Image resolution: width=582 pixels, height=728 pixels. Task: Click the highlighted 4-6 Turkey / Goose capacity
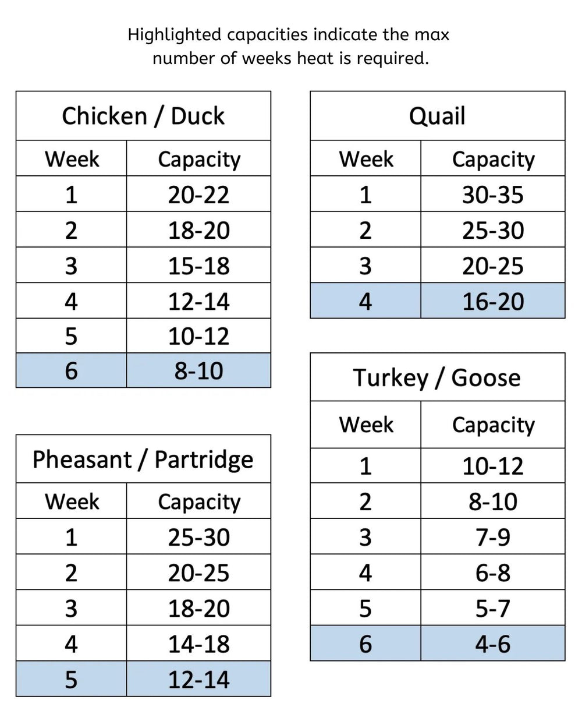click(x=493, y=644)
